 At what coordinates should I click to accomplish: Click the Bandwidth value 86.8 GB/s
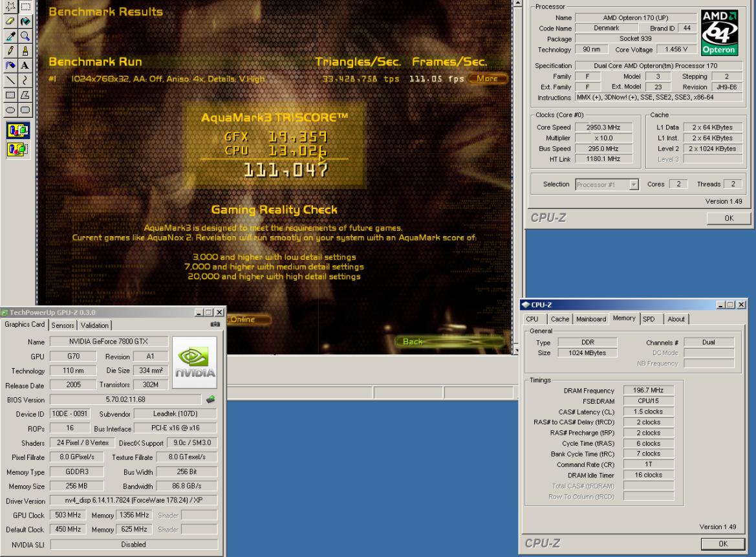[187, 486]
